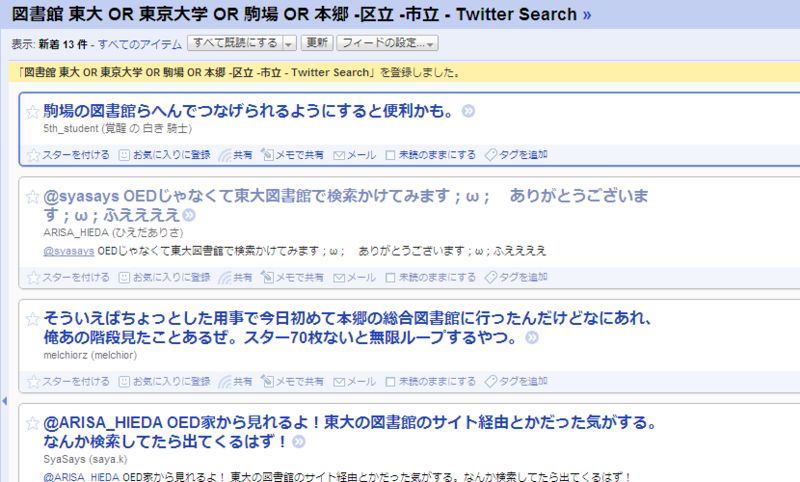Image resolution: width=800 pixels, height=482 pixels.
Task: Open @syasays OEDじゃなくて post title
Action: [x=346, y=206]
